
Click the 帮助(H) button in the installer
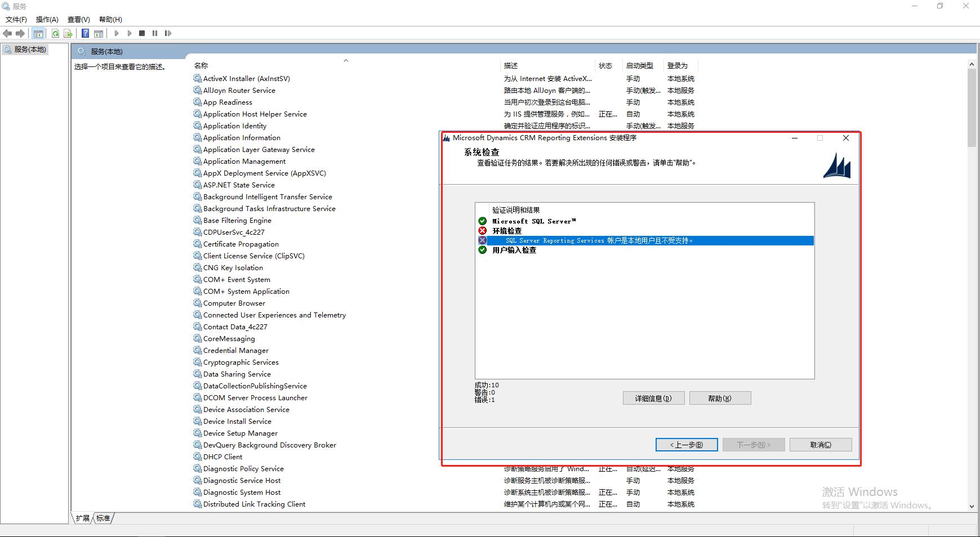[720, 398]
